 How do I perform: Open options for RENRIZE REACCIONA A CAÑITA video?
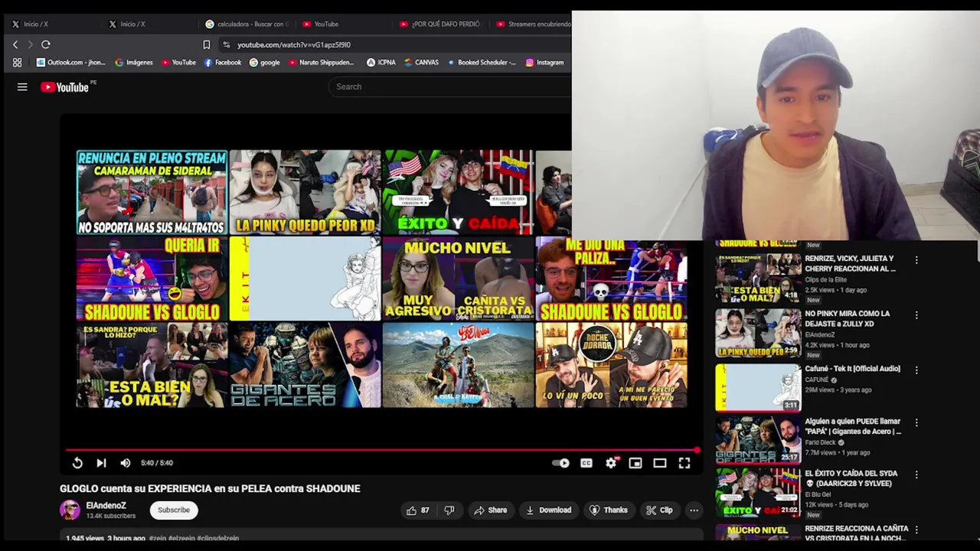pyautogui.click(x=916, y=530)
